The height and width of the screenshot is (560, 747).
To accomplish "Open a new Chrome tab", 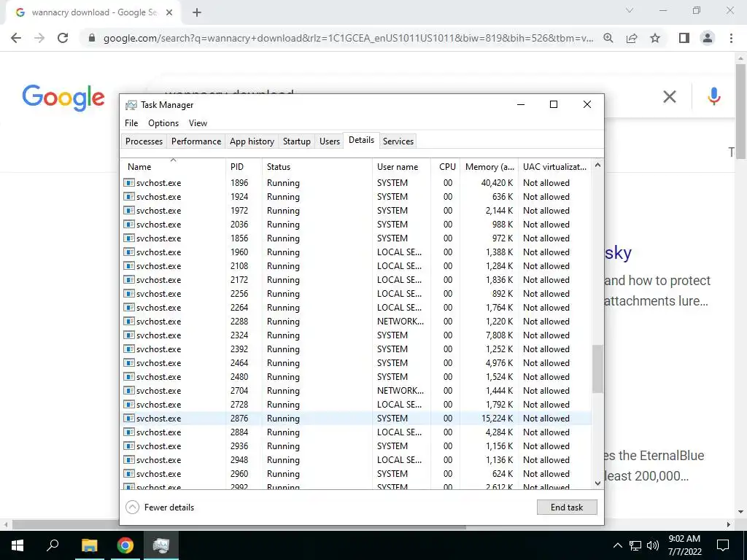I will [197, 13].
